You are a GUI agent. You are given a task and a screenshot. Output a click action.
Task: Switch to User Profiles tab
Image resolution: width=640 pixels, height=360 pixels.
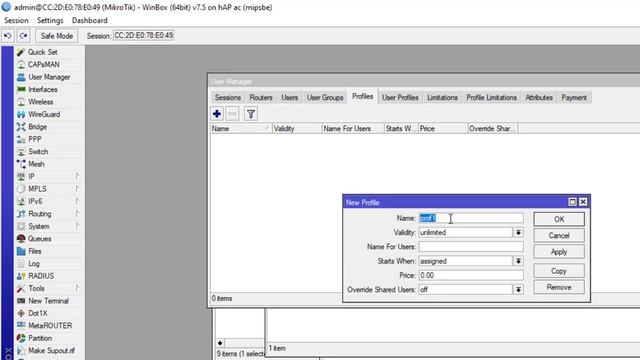[400, 98]
